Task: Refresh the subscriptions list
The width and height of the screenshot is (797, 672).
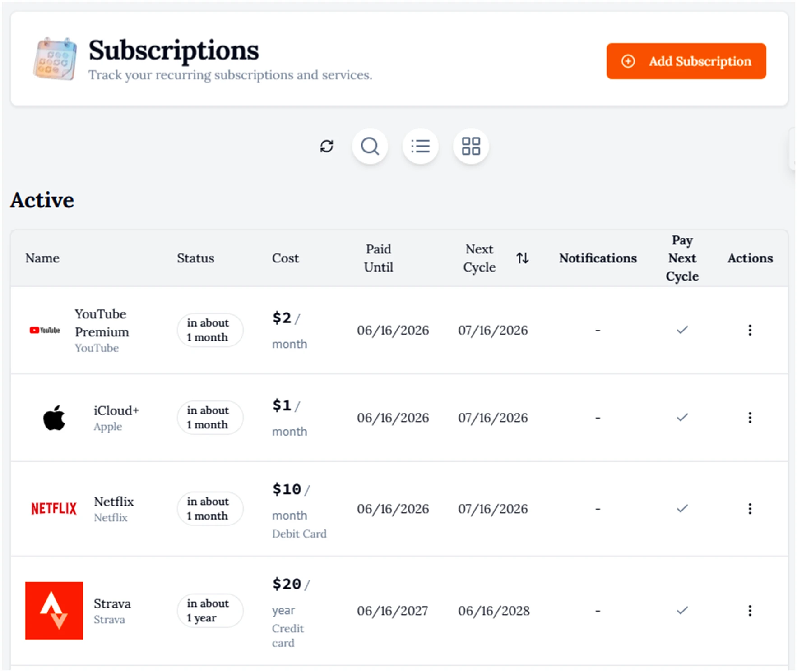Action: [327, 146]
